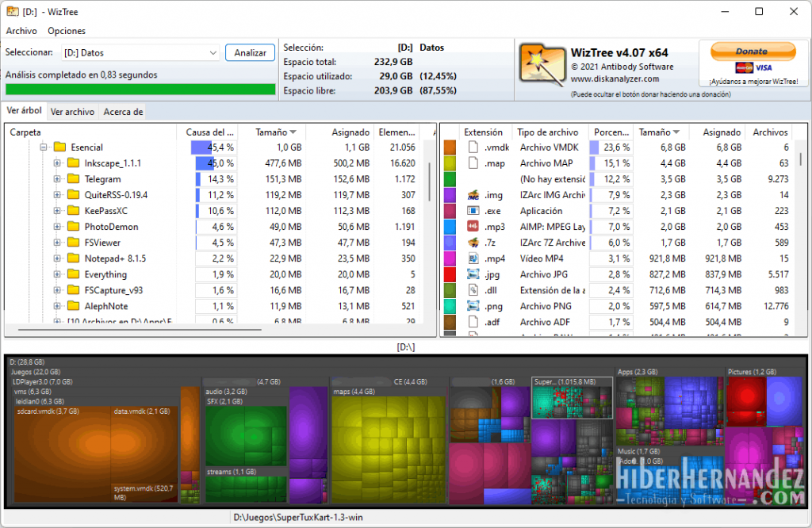The height and width of the screenshot is (528, 812).
Task: Click the .exe application file icon
Action: click(473, 211)
